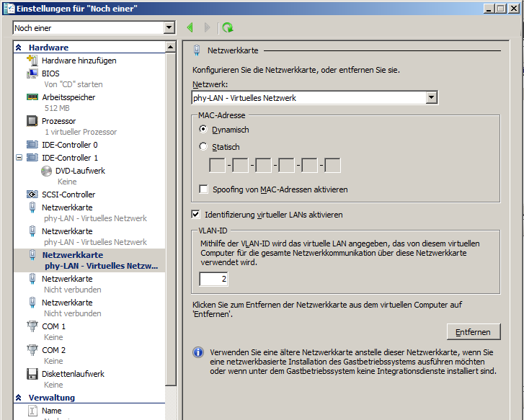
Task: Click the Name icon under Verwaltung
Action: (32, 411)
